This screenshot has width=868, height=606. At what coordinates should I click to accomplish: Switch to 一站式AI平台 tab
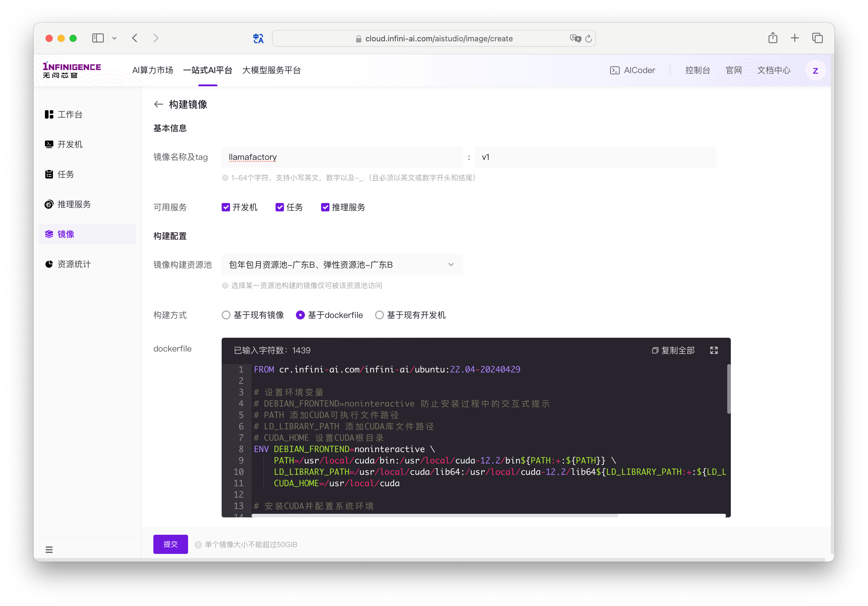(208, 70)
